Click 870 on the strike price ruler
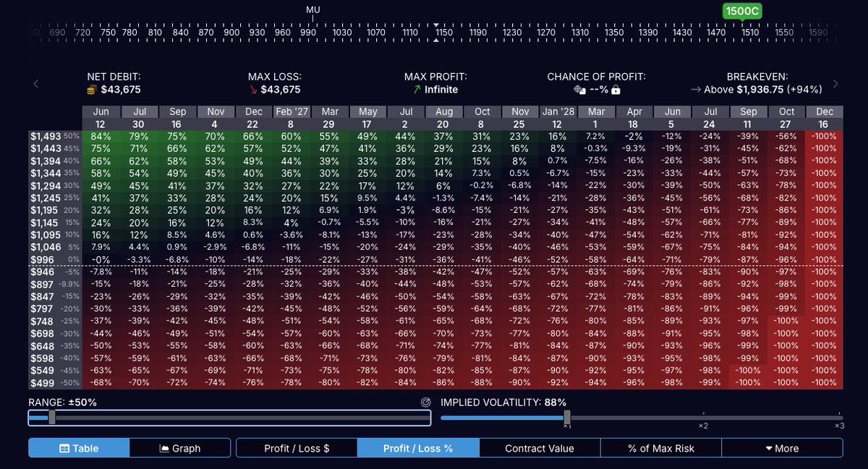The height and width of the screenshot is (469, 868). (x=205, y=33)
